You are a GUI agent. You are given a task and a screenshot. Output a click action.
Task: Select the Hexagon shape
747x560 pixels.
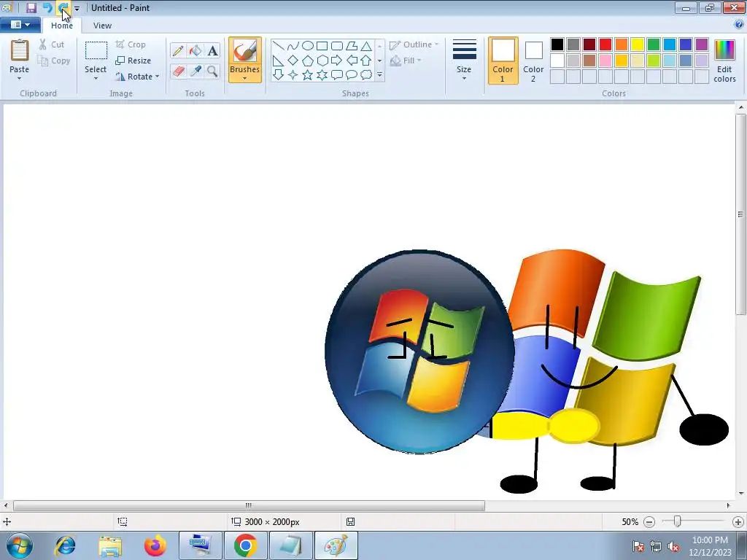(322, 61)
